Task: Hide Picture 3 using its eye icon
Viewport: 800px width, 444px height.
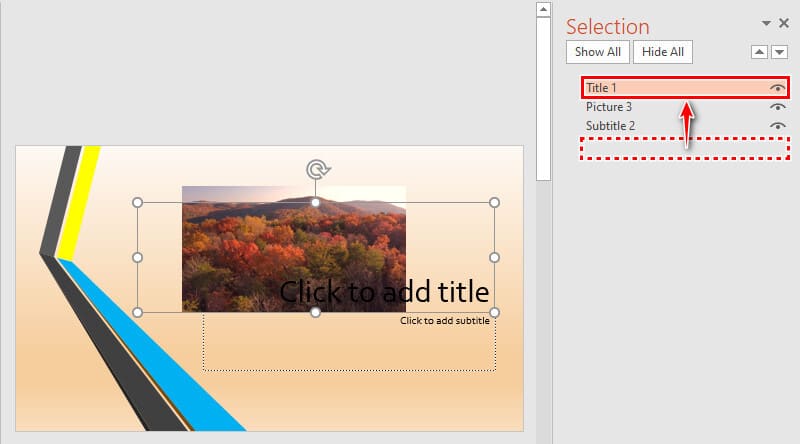Action: [777, 107]
